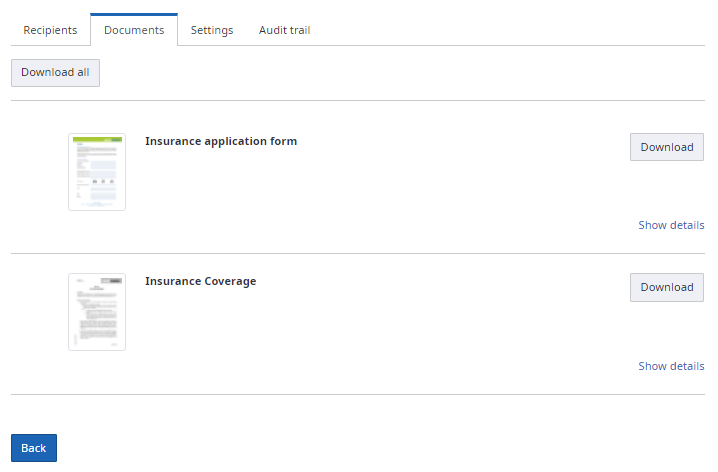Download the Insurance Coverage document
The width and height of the screenshot is (718, 472).
coord(666,287)
